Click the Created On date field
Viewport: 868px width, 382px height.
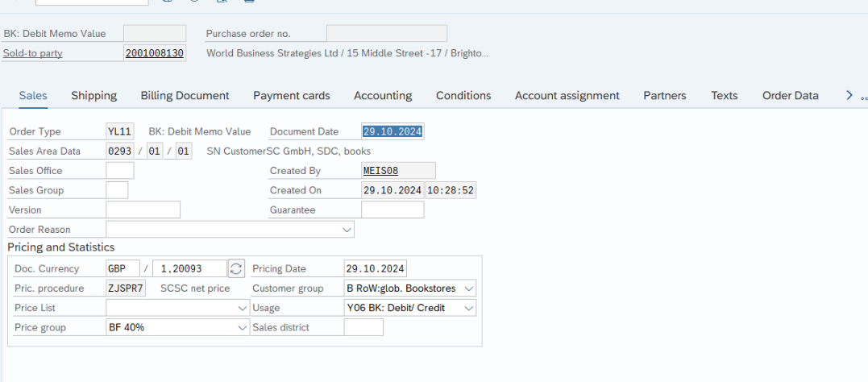392,190
